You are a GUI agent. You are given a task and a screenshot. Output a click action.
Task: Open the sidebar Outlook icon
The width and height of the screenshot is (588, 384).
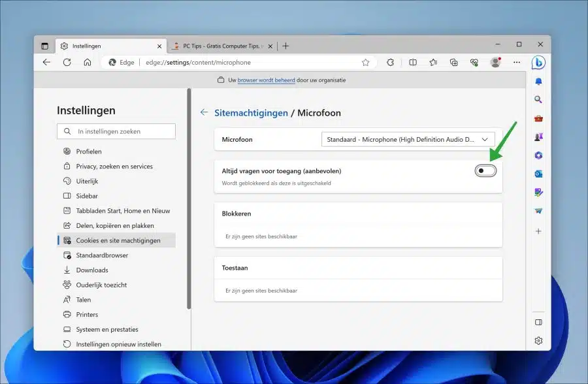(x=538, y=174)
